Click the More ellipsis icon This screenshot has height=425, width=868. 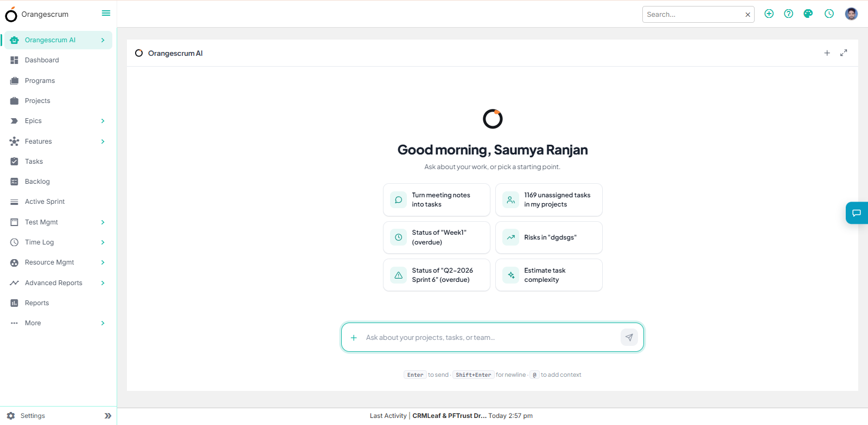14,323
